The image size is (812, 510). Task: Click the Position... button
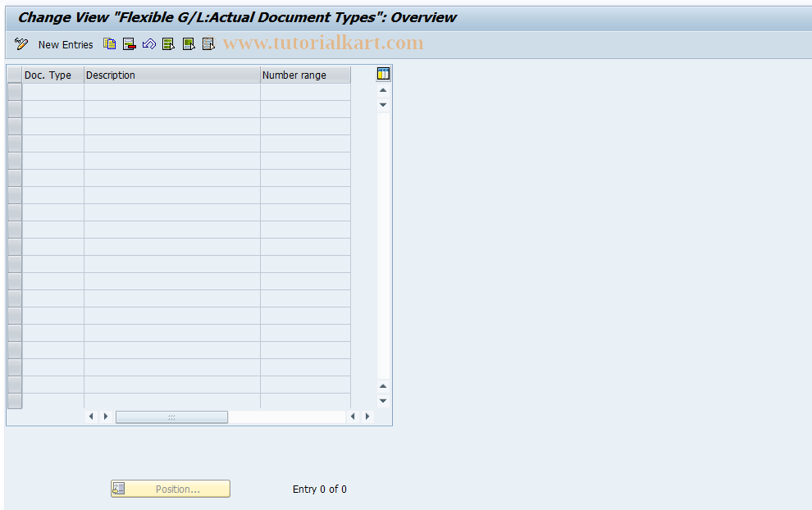(171, 489)
